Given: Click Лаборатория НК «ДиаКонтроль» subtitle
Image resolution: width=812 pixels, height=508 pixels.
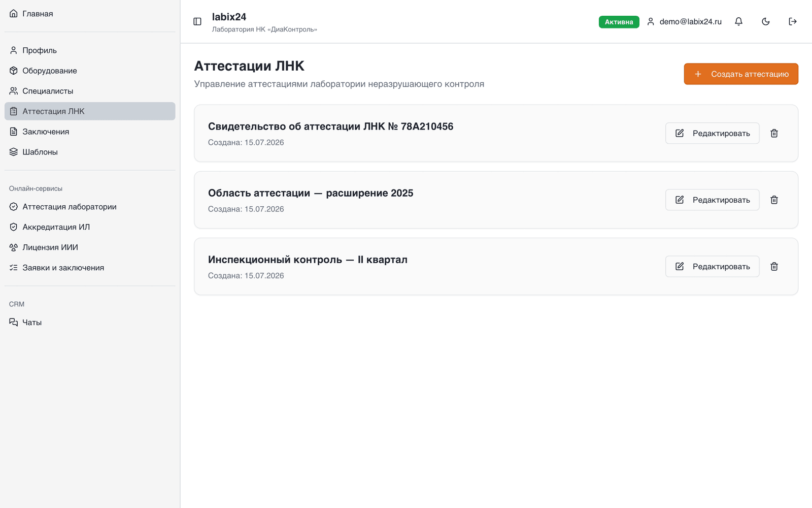Looking at the screenshot, I should point(264,29).
